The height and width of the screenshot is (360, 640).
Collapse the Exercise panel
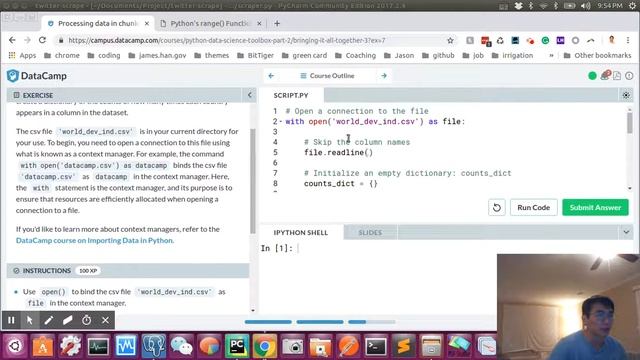(x=250, y=95)
